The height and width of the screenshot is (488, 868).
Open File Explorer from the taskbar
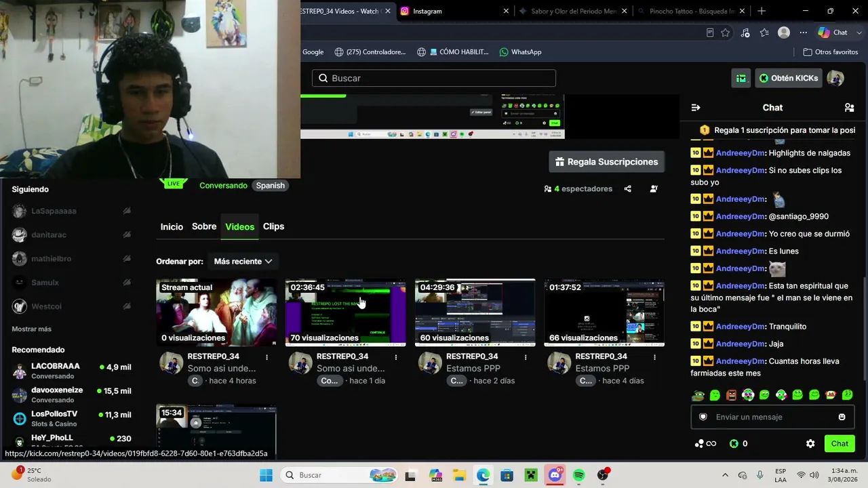coord(459,475)
